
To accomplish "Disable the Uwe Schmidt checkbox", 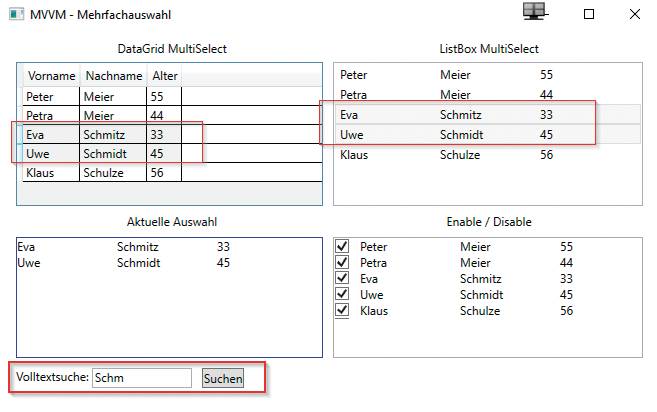I will (342, 294).
